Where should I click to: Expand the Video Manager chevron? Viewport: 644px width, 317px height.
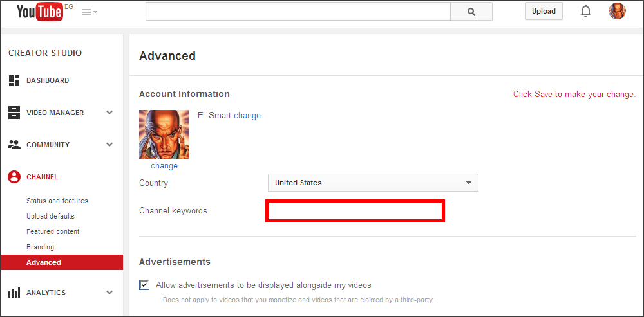[109, 113]
